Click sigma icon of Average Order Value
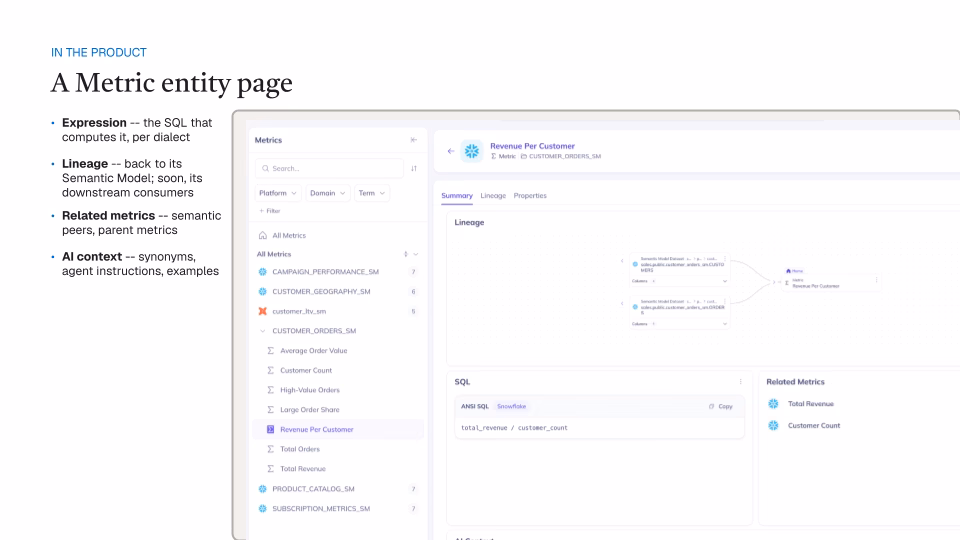Image resolution: width=960 pixels, height=540 pixels. coord(270,351)
